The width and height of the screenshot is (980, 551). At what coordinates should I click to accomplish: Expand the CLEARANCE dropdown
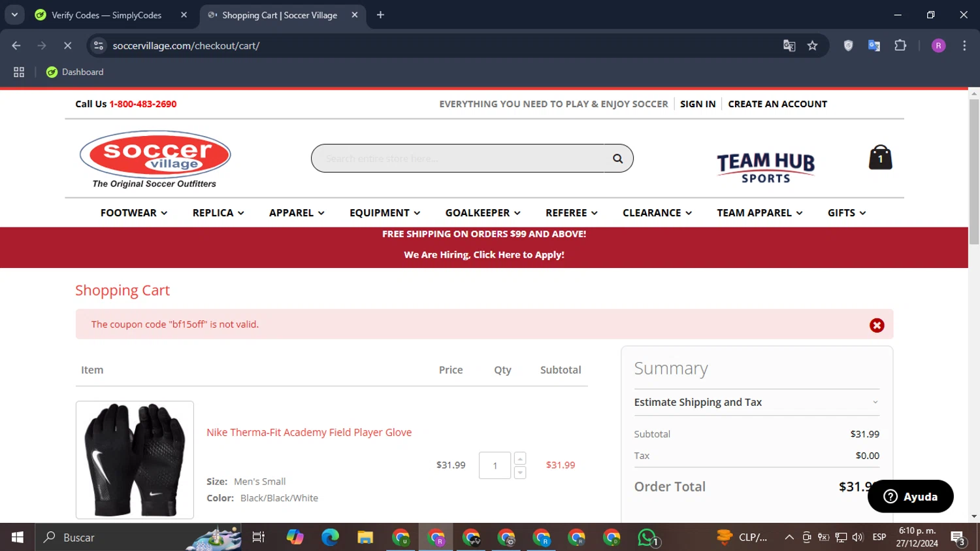(x=657, y=213)
